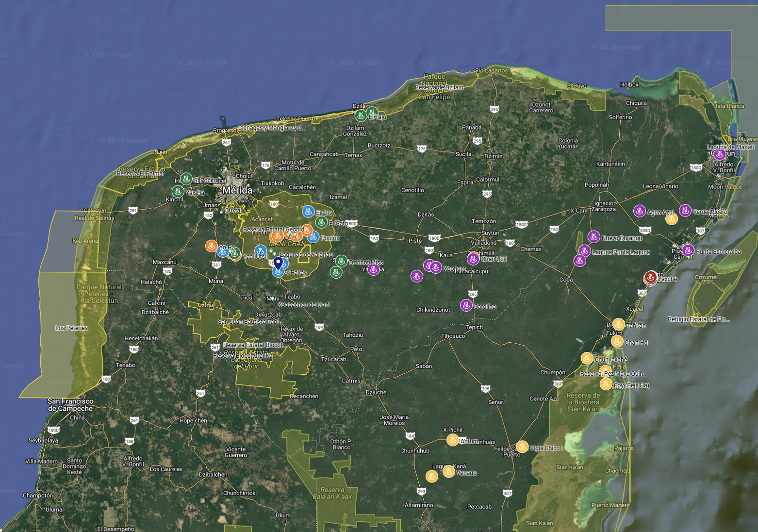Open the blue Ek-bis cenote marker
The image size is (758, 532).
308,212
